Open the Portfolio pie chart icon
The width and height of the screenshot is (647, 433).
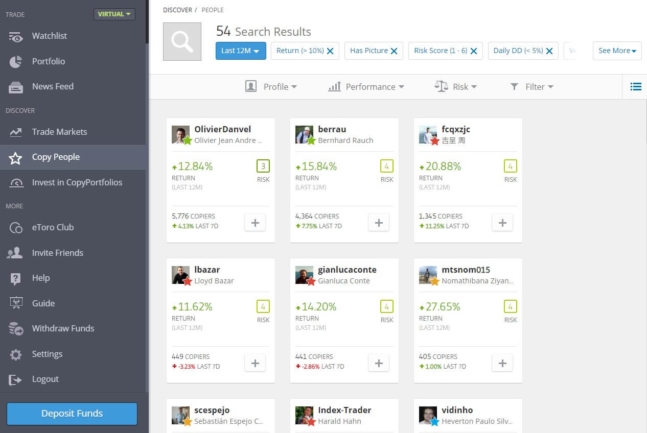pyautogui.click(x=16, y=62)
